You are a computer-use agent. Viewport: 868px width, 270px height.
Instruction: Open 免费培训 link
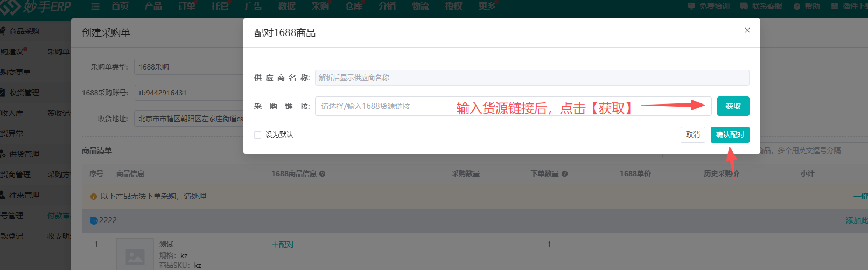click(x=714, y=6)
